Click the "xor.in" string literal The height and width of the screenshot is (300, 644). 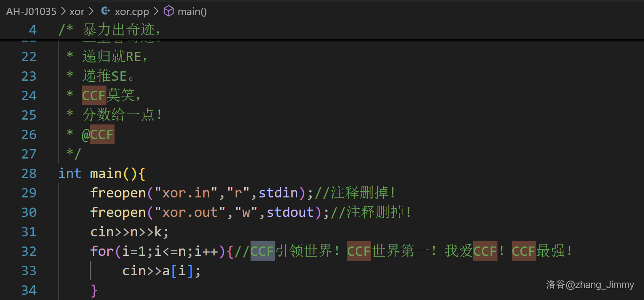coord(186,193)
